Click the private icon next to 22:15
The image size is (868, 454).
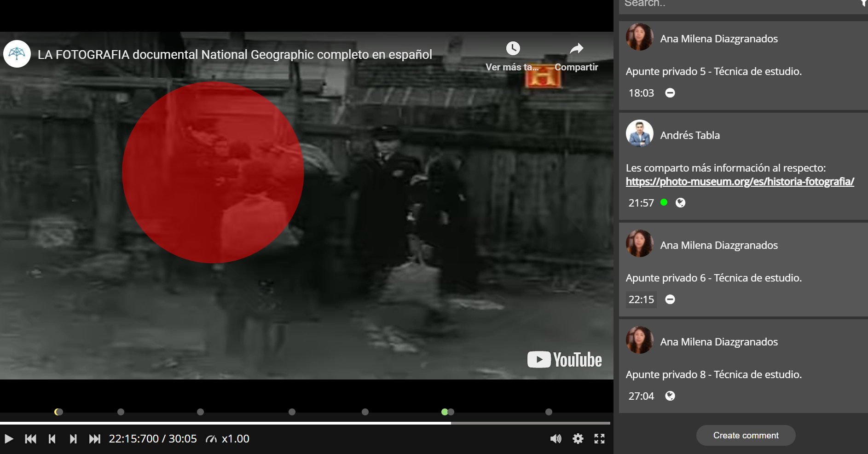click(670, 299)
